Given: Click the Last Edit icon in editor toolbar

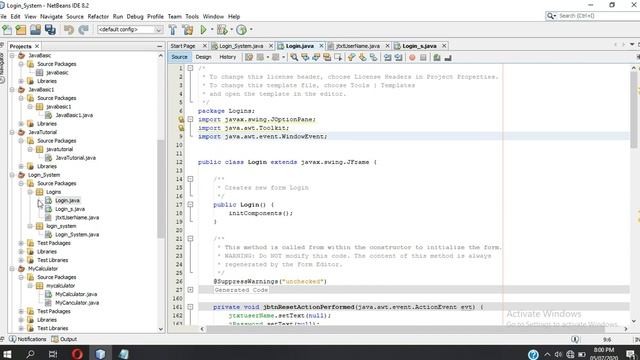Looking at the screenshot, I should (249, 58).
